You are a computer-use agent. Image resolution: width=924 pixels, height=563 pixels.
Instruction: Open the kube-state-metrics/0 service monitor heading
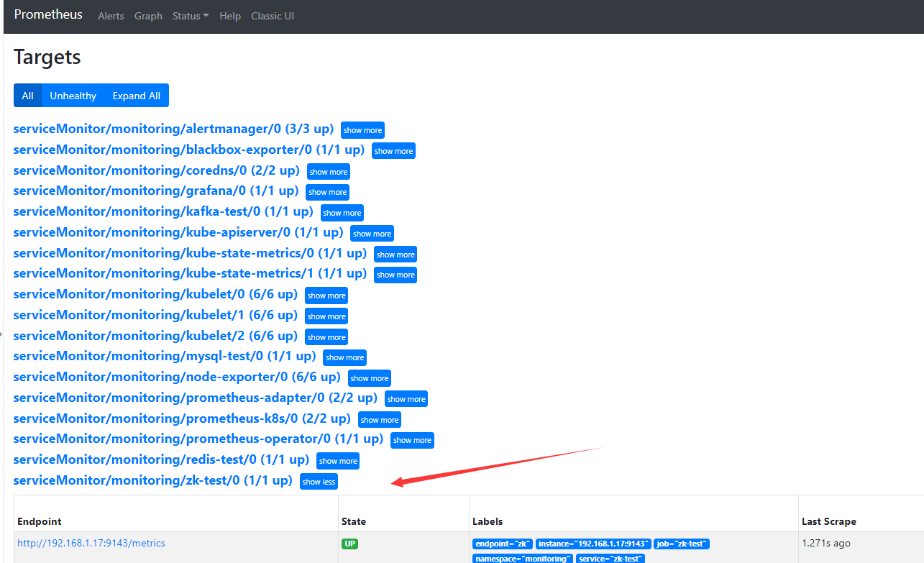[190, 253]
